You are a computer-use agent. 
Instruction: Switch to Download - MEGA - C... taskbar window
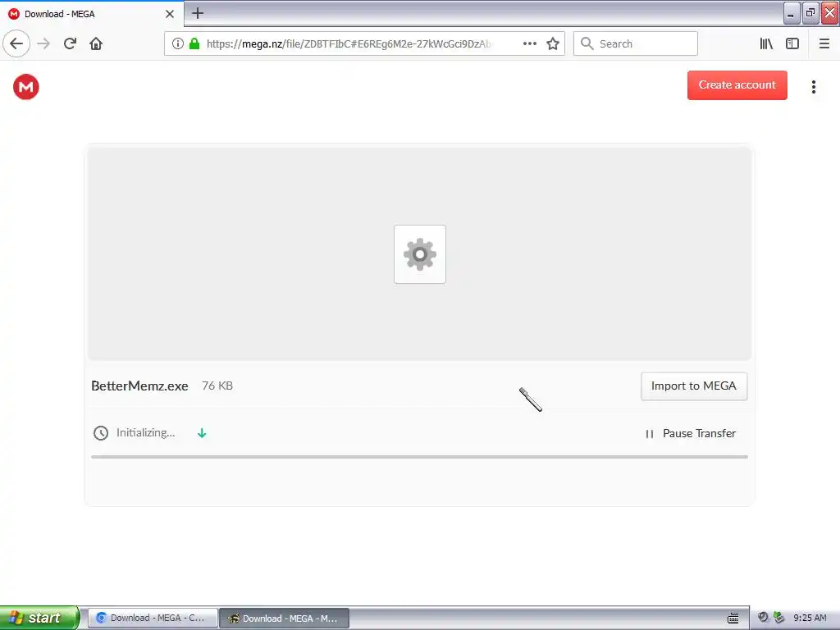[153, 619]
